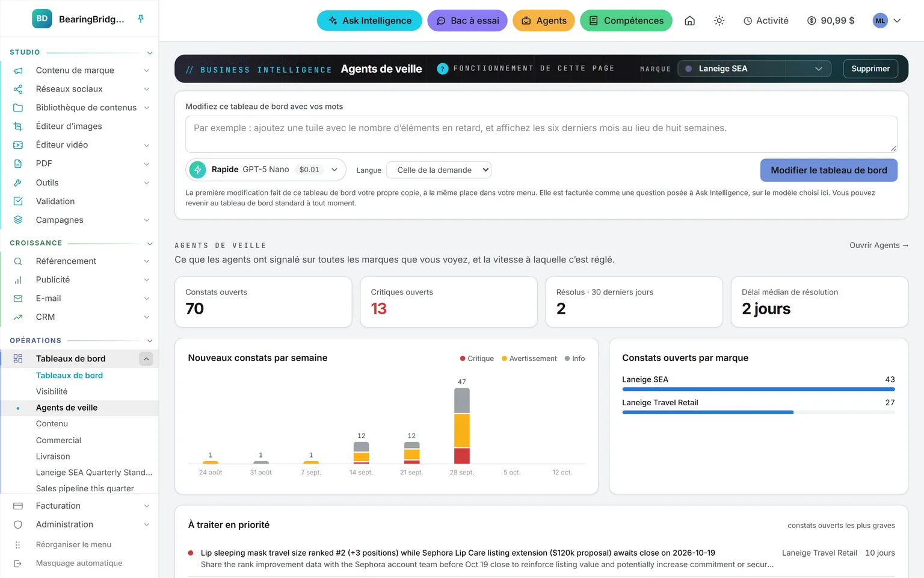Open the Visibilité submenu item
This screenshot has height=578, width=924.
point(52,391)
